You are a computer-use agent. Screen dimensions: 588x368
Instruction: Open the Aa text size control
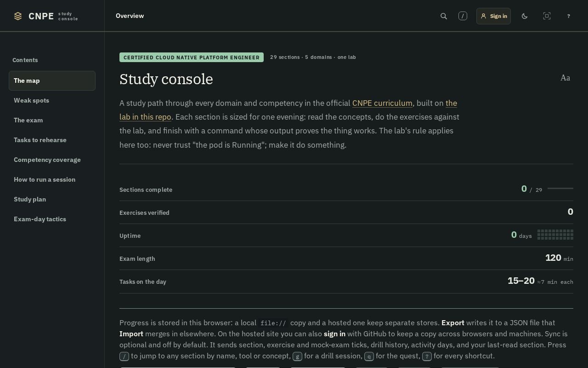[565, 78]
